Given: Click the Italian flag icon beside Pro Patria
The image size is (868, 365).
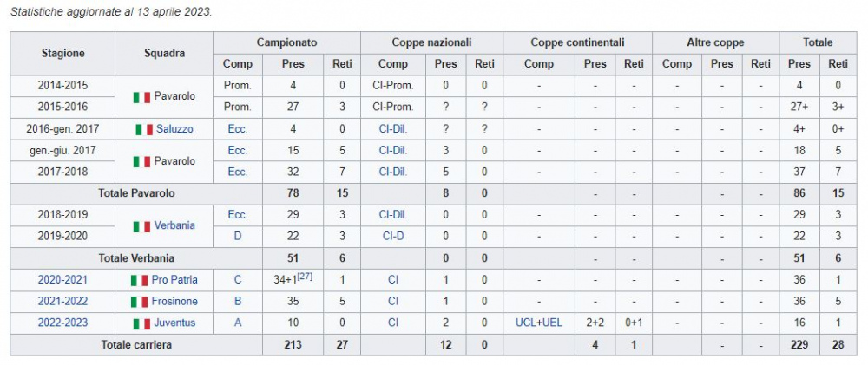Looking at the screenshot, I should click(x=140, y=280).
